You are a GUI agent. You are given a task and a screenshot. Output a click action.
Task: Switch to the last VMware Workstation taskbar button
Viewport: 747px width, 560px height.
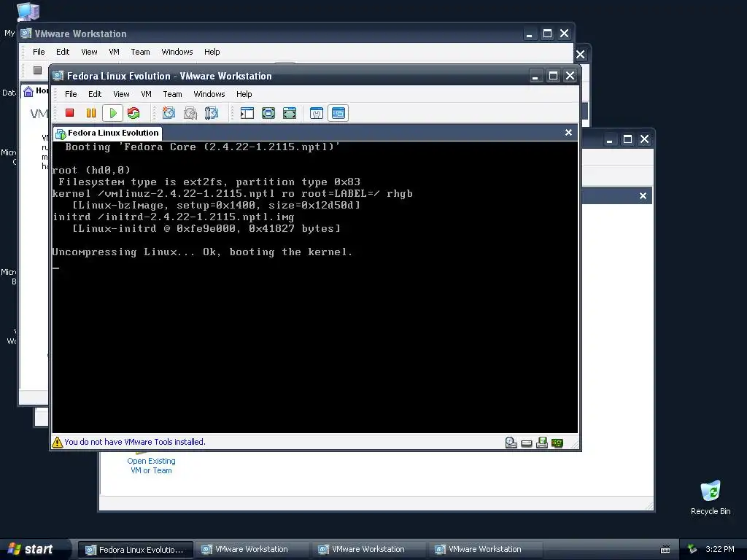[x=485, y=550]
